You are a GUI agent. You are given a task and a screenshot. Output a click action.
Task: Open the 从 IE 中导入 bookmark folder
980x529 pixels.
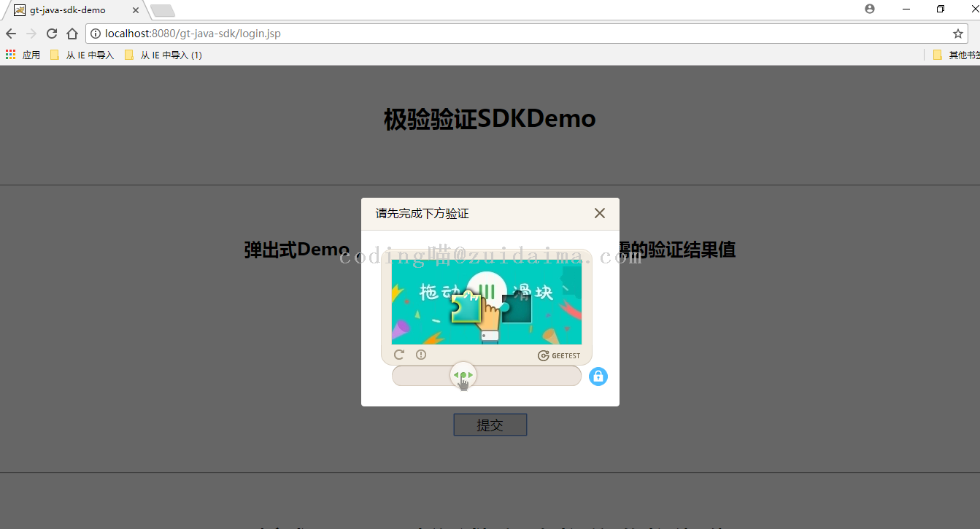pos(82,55)
